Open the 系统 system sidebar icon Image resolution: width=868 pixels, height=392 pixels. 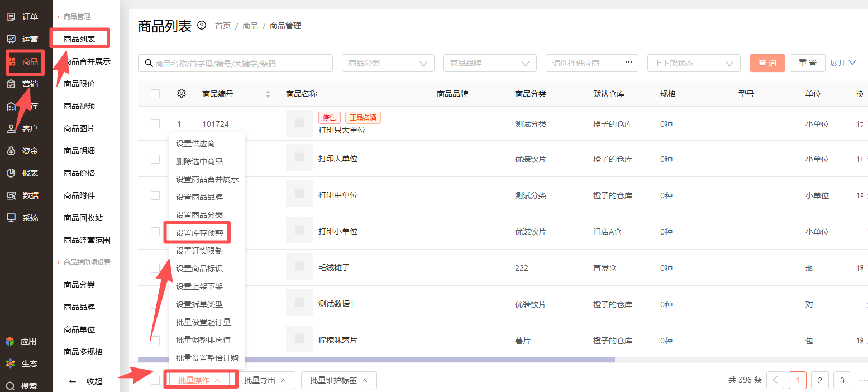tap(11, 218)
